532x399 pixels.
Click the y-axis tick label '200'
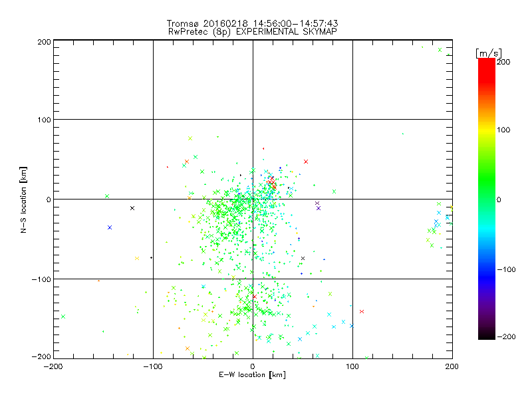pos(44,42)
